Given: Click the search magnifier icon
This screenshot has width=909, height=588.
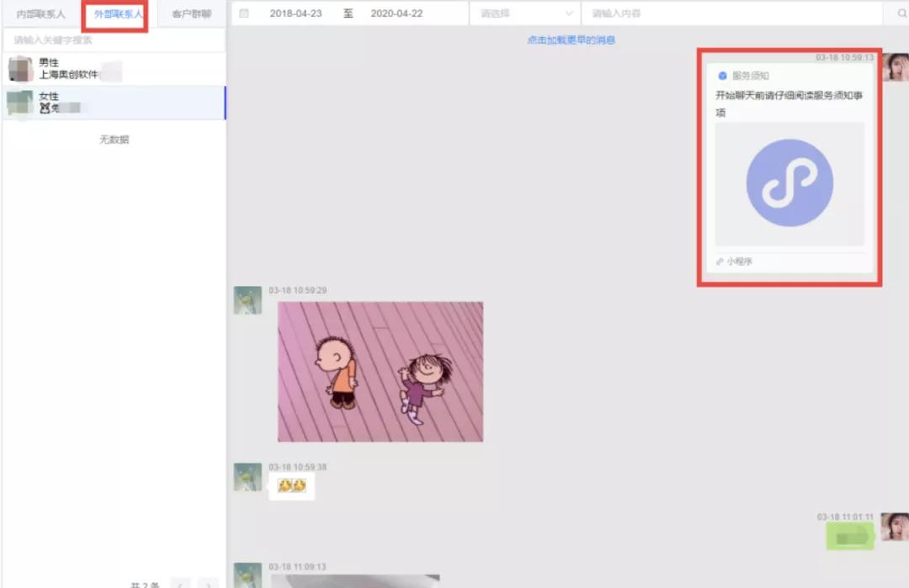Looking at the screenshot, I should point(901,13).
